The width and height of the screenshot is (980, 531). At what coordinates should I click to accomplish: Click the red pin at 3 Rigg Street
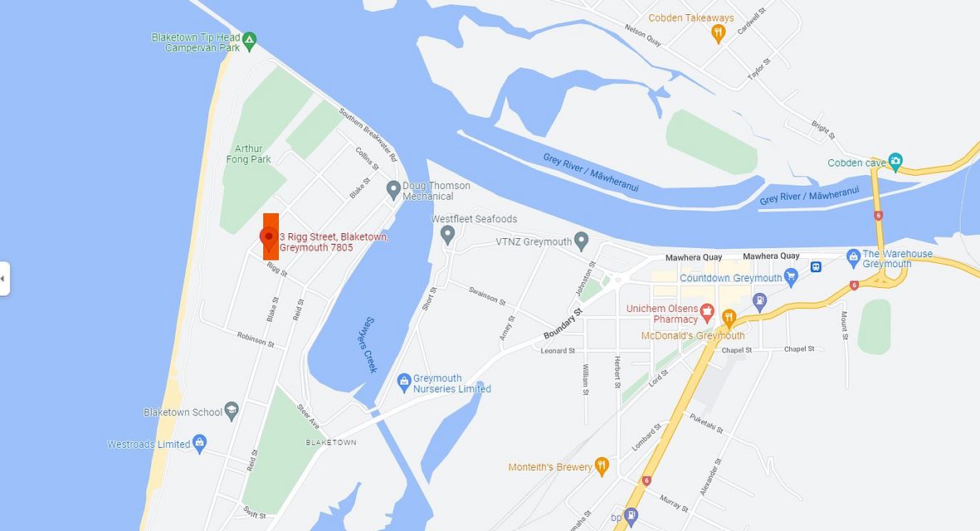coord(269,238)
